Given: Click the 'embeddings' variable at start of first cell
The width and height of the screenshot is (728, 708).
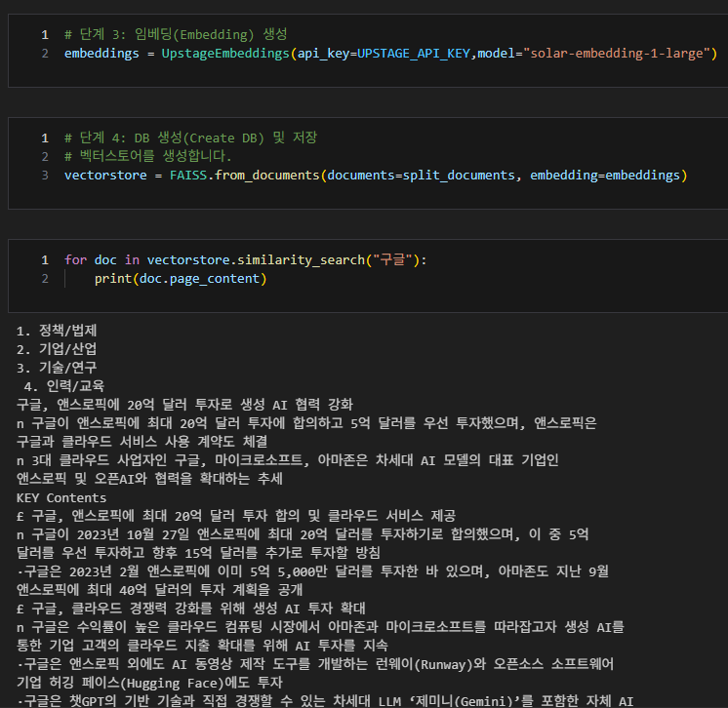Looking at the screenshot, I should point(101,54).
